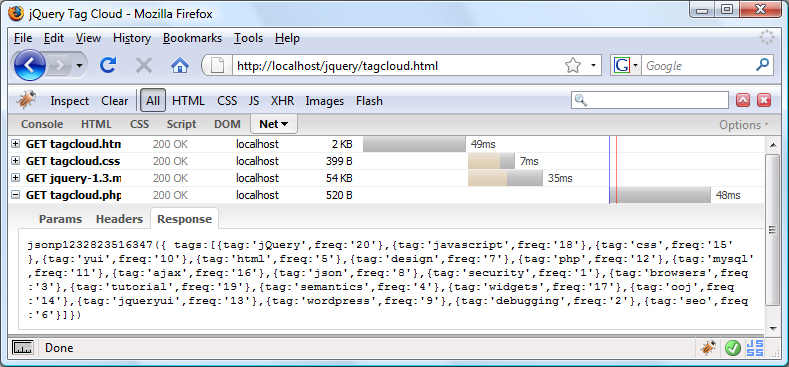Screen dimensions: 789x367
Task: Close Firebug with the red X icon
Action: pyautogui.click(x=764, y=100)
